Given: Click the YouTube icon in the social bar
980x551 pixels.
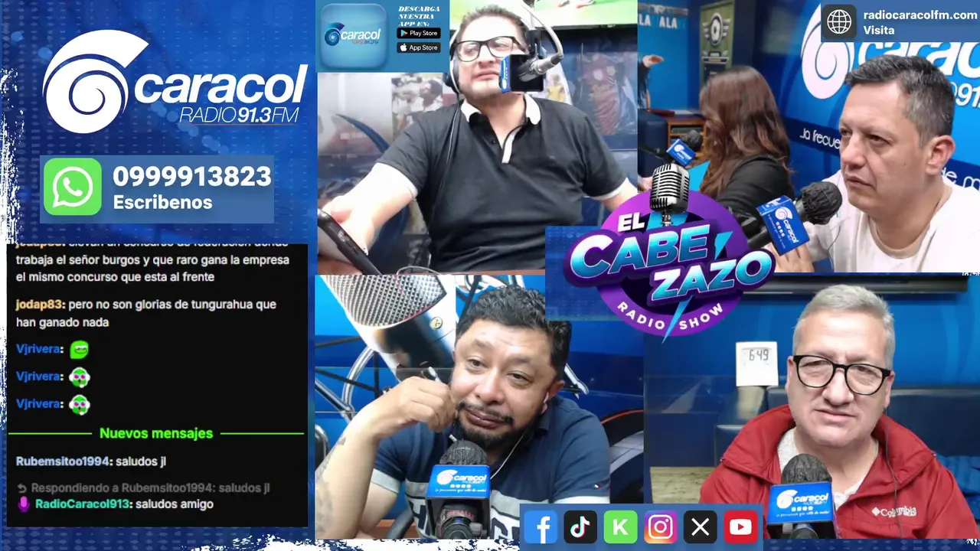Looking at the screenshot, I should pos(740,527).
